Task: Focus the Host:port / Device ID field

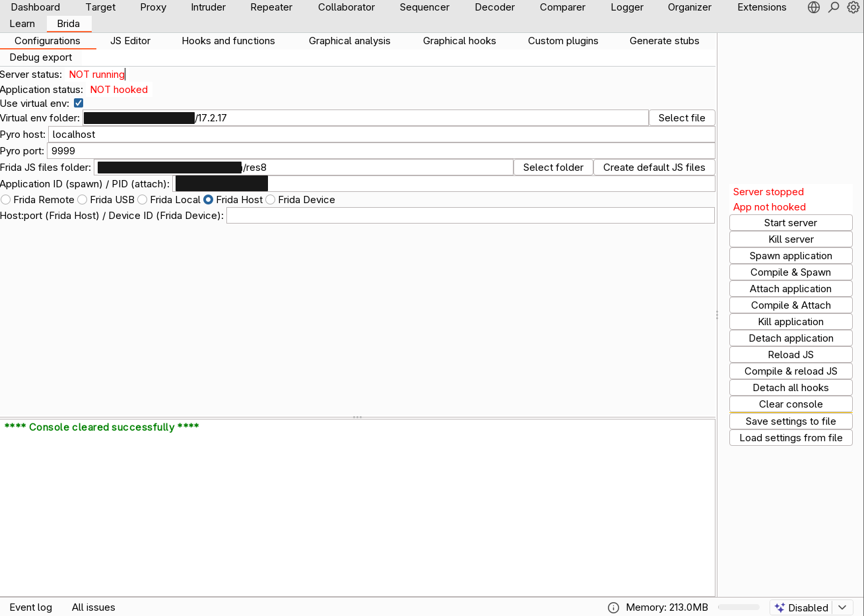Action: [x=471, y=216]
